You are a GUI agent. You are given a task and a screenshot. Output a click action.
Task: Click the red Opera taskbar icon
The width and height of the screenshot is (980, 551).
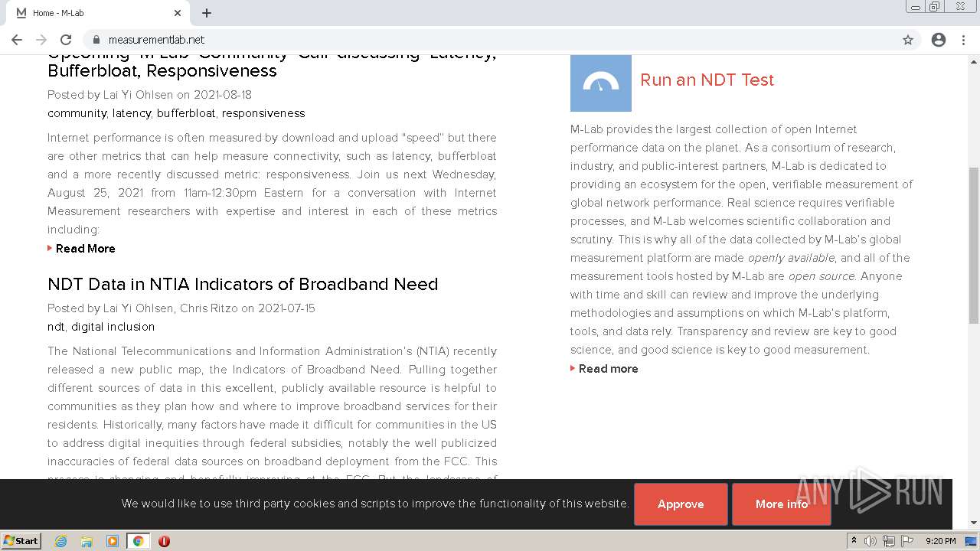coord(164,541)
